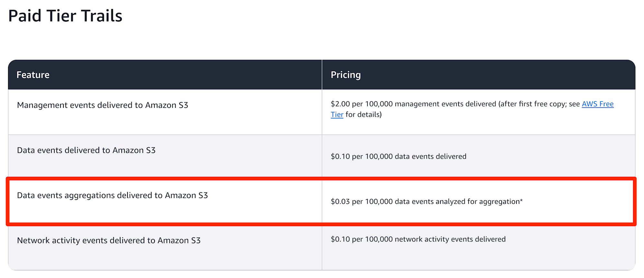Click 'Data events aggregations delivered to Amazon S3'
This screenshot has width=644, height=278.
coord(112,195)
